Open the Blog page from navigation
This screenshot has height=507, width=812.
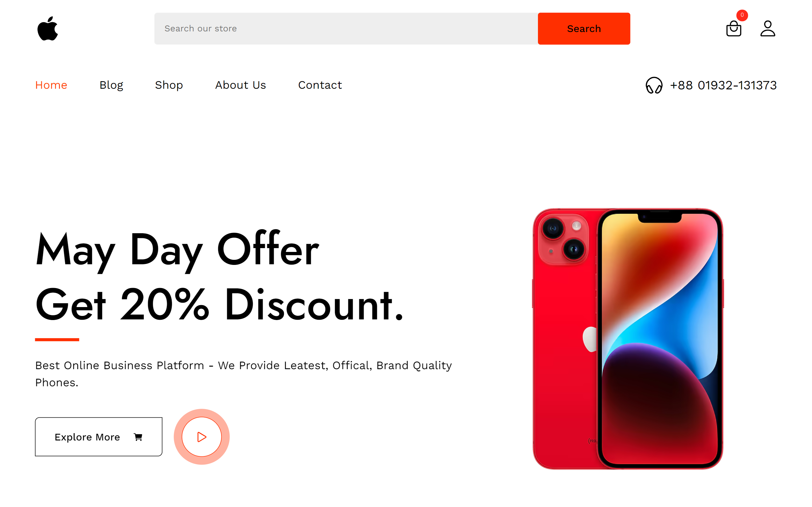(111, 85)
